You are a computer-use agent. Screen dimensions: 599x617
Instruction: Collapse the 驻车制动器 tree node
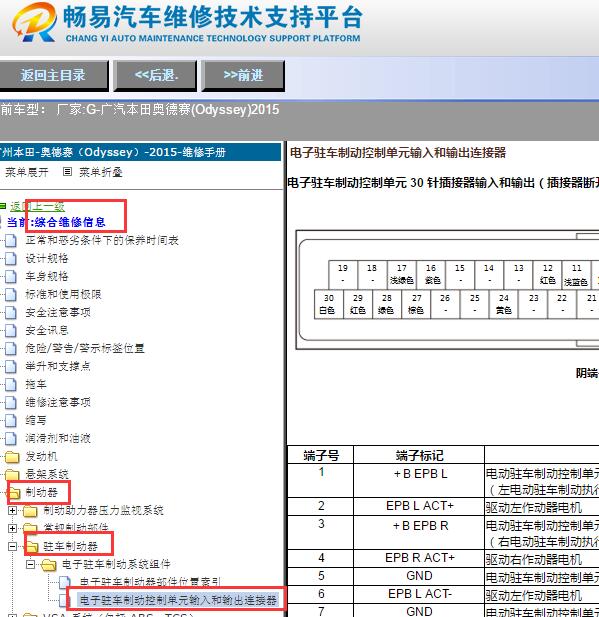point(13,547)
